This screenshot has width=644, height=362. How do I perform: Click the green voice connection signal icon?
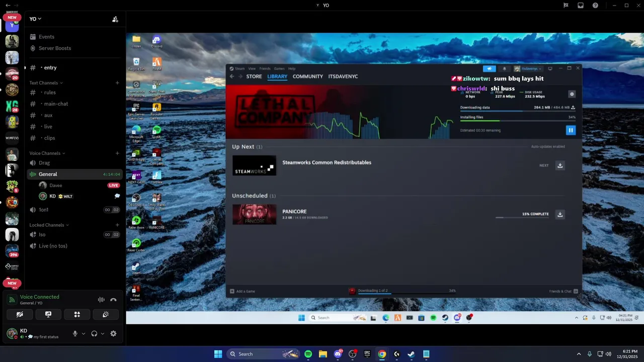[12, 300]
